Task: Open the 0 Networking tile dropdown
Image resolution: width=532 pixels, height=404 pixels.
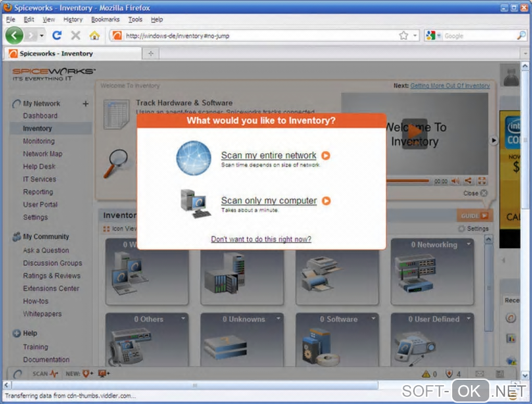Action: [x=469, y=244]
